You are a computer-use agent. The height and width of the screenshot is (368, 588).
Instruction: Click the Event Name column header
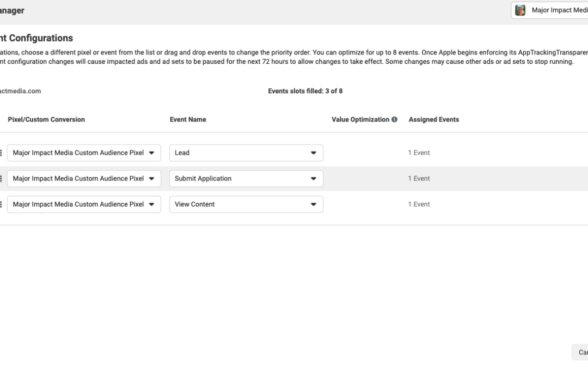tap(188, 119)
